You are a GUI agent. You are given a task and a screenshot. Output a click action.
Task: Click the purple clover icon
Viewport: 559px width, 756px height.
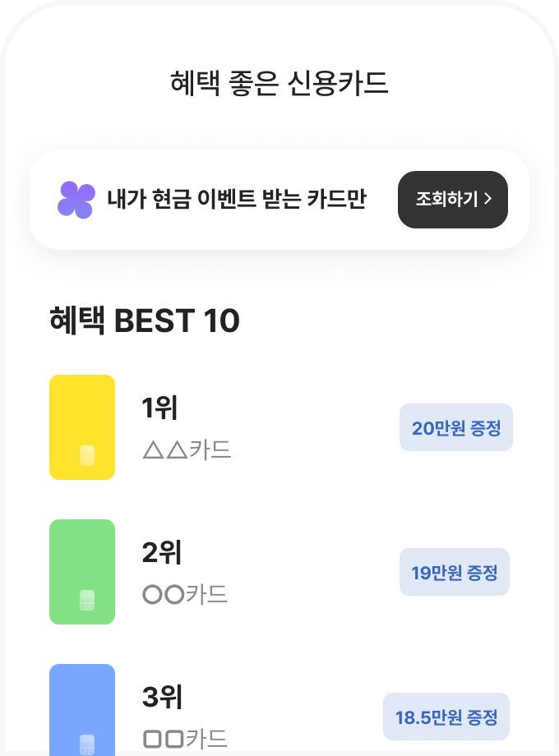click(76, 200)
